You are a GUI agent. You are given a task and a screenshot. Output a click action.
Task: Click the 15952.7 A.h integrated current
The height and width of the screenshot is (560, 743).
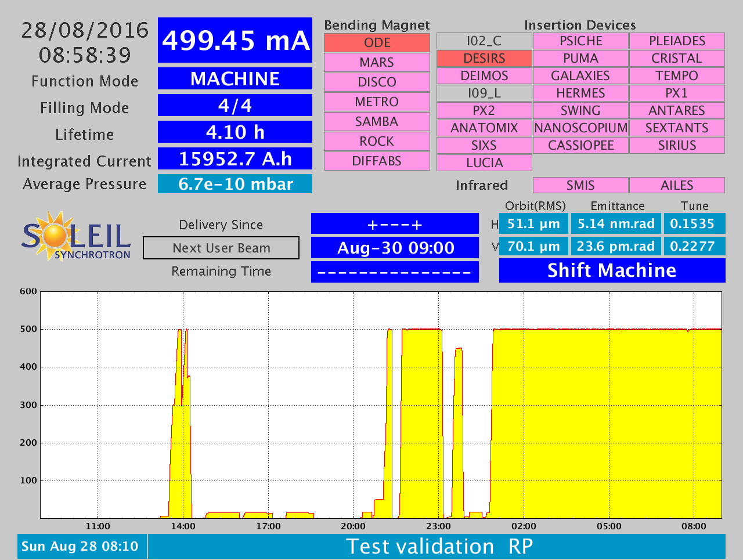pos(235,158)
